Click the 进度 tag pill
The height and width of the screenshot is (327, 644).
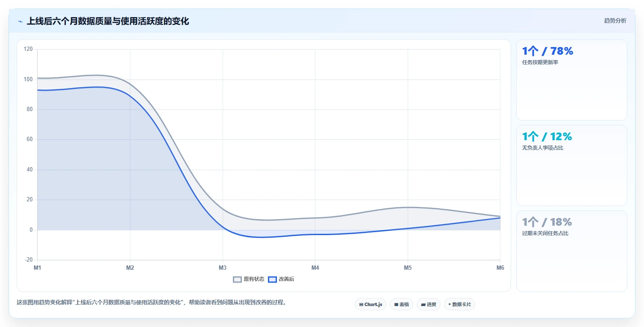[429, 304]
